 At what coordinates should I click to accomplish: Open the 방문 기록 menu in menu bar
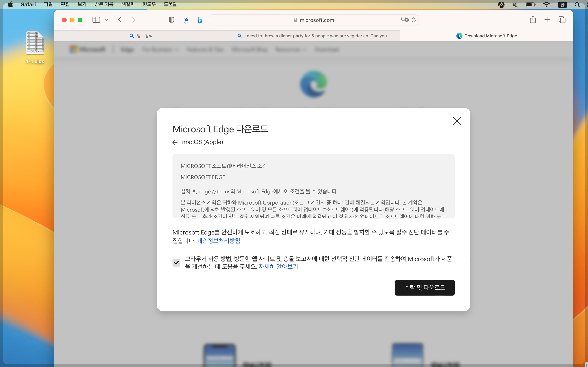tap(104, 4)
